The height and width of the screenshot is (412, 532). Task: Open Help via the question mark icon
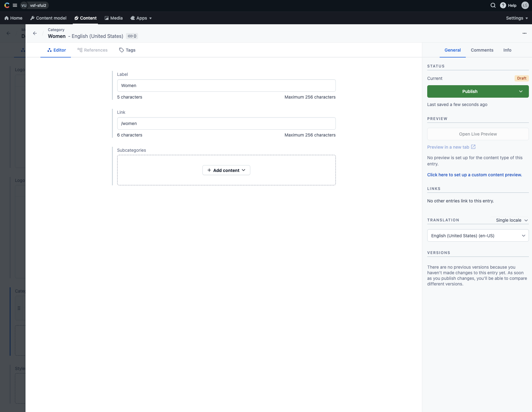coord(503,5)
